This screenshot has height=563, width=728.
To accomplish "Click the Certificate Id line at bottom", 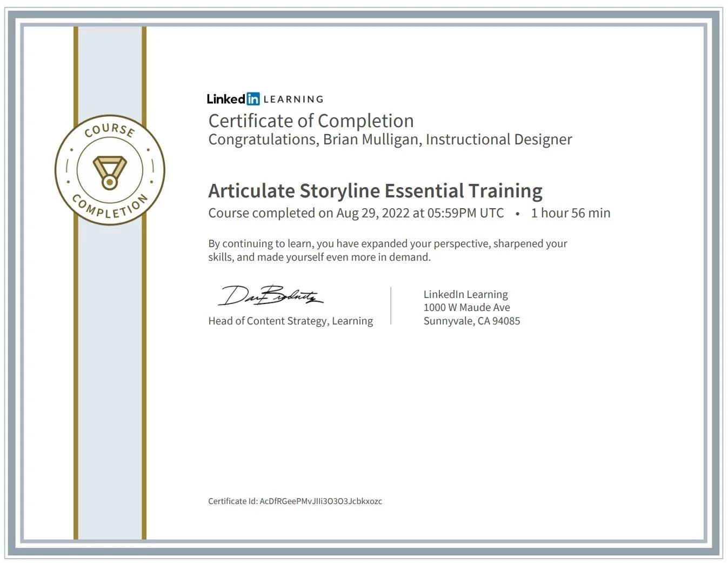I will tap(295, 501).
